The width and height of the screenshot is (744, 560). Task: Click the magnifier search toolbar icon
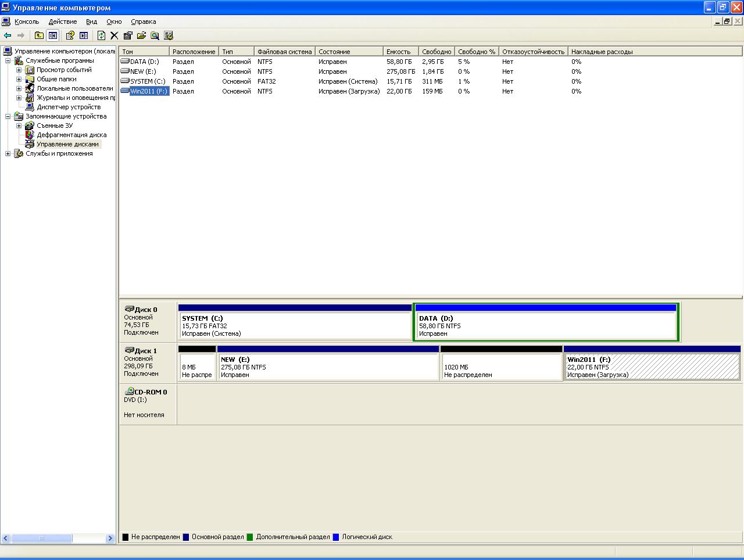[155, 35]
